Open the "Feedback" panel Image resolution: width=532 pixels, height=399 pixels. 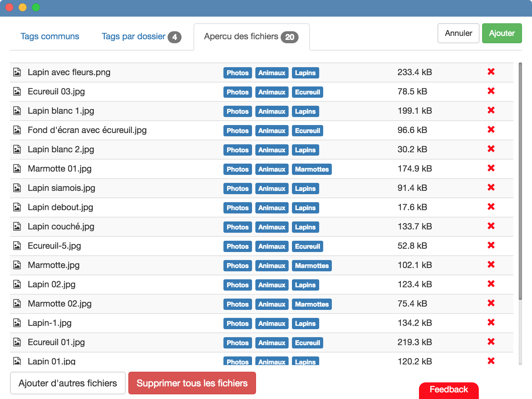[x=449, y=389]
